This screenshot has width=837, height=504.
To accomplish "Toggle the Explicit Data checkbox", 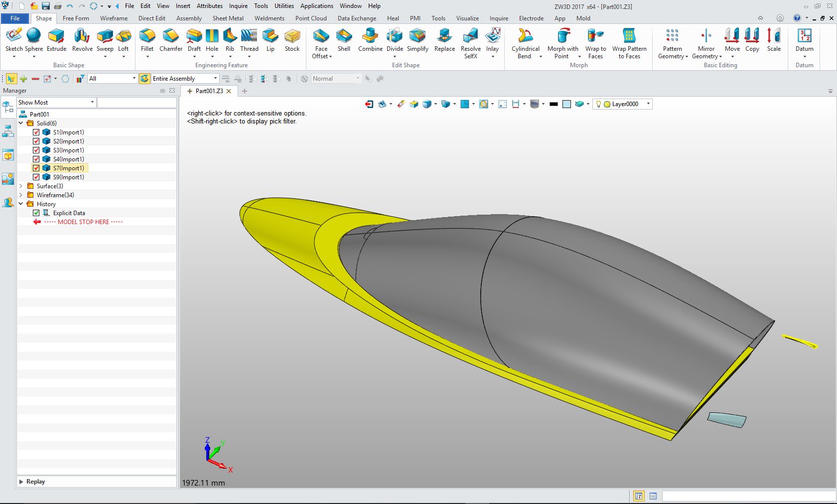I will click(36, 213).
